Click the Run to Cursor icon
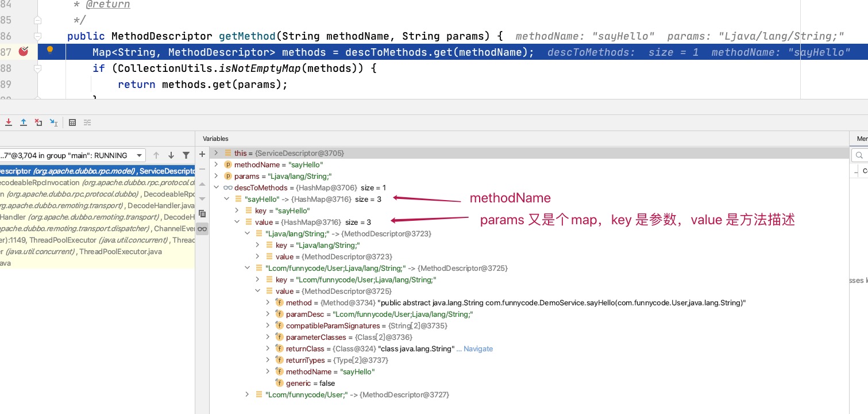The image size is (868, 414). (x=53, y=122)
